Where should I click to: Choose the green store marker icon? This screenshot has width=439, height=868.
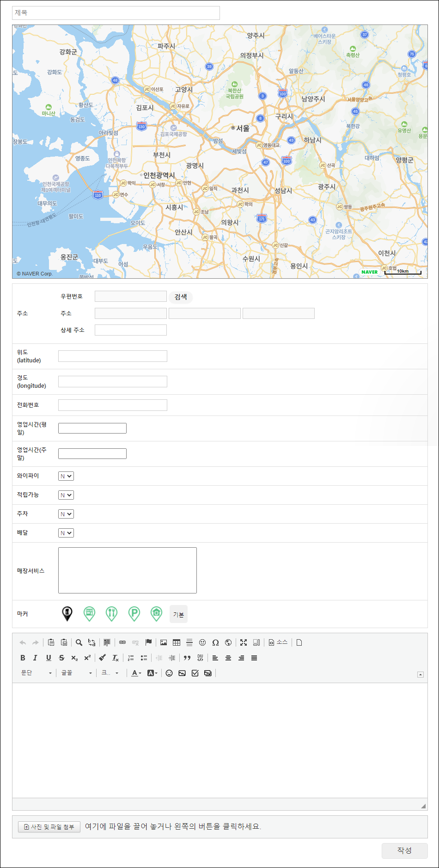click(89, 614)
